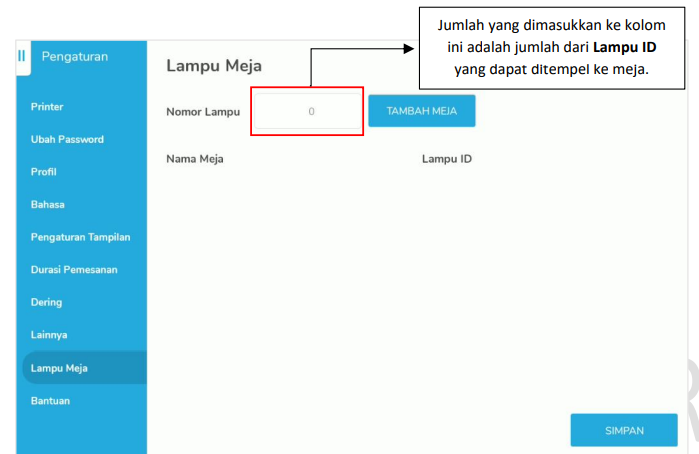
Task: Save settings with the SIMPAN button
Action: [x=624, y=431]
